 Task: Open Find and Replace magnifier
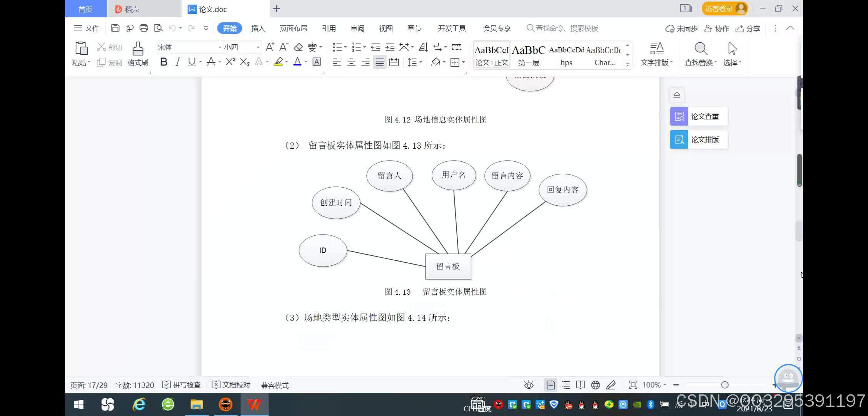[701, 49]
